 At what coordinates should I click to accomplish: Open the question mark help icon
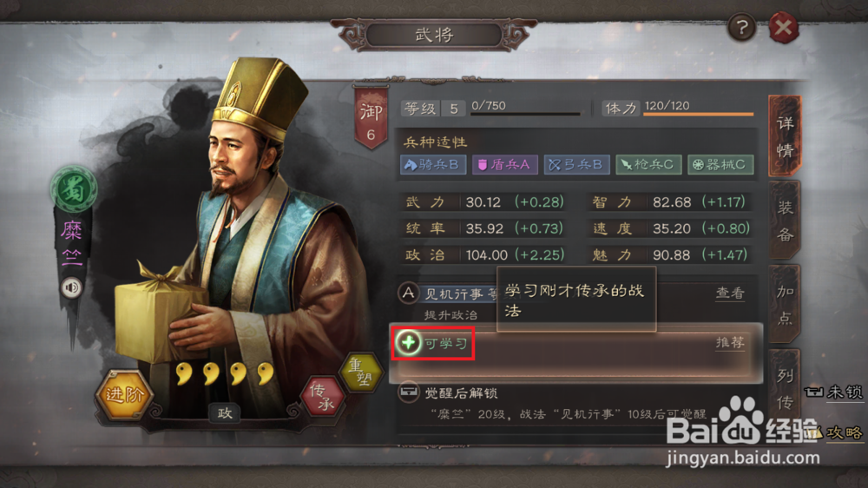tap(742, 27)
